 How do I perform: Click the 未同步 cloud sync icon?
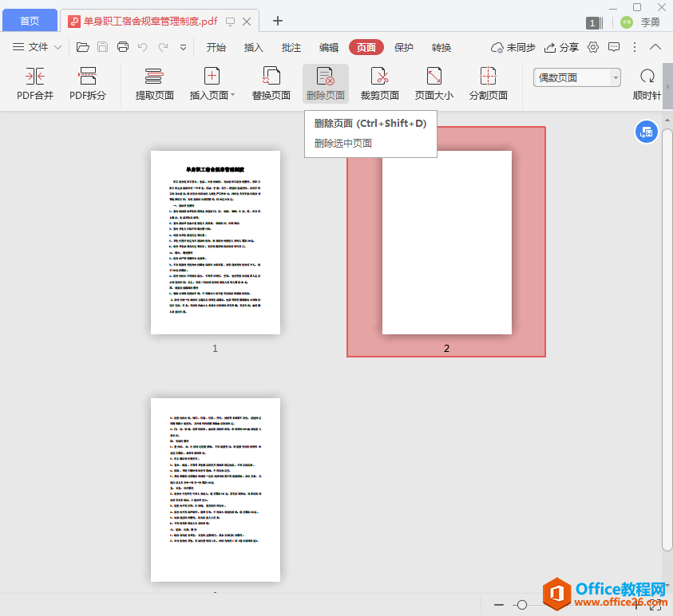497,48
